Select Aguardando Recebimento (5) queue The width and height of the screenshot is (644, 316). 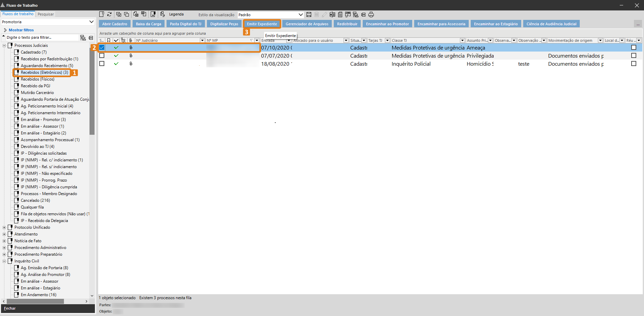point(47,66)
